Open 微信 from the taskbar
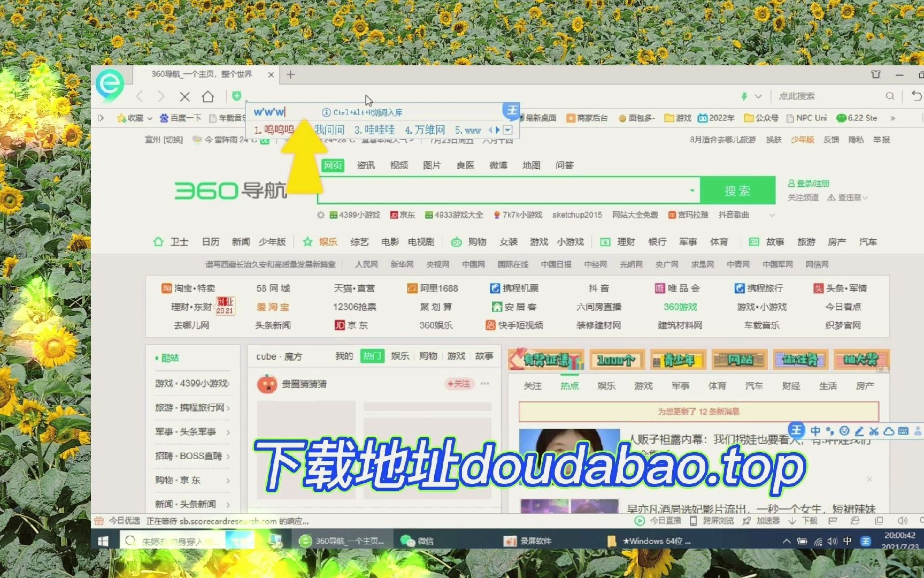924x578 pixels. click(x=418, y=541)
